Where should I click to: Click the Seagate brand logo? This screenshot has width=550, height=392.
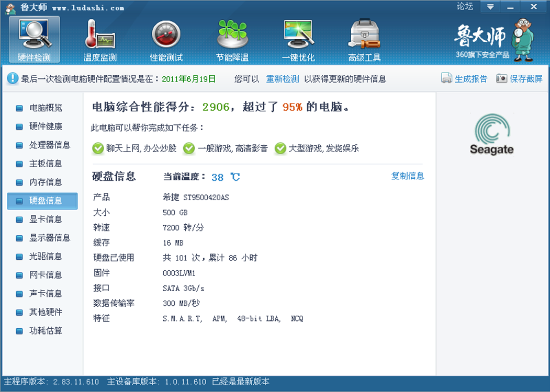[x=492, y=134]
